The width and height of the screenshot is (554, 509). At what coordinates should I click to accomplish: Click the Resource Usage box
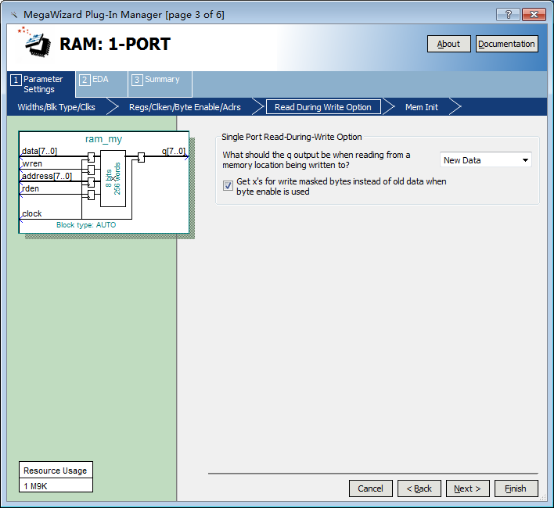[56, 477]
